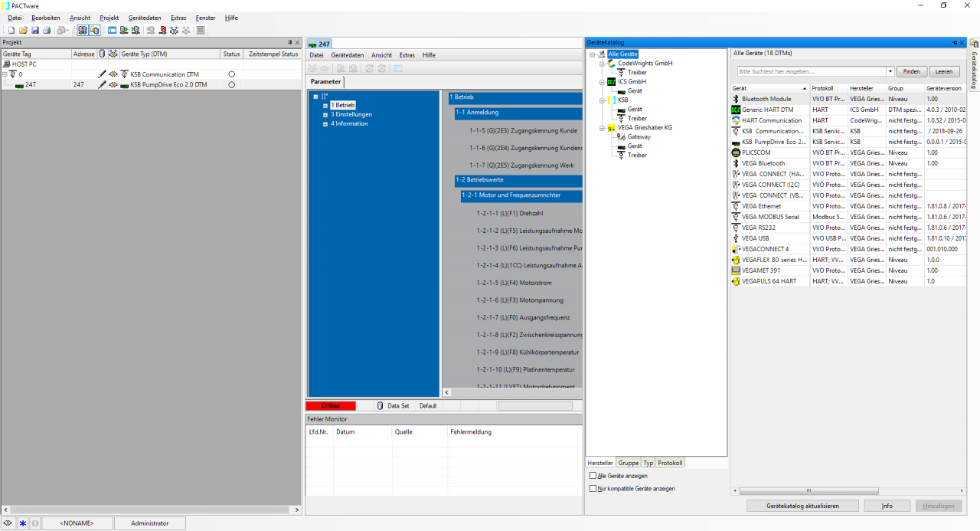
Task: Click the save project diskette icon
Action: [35, 30]
